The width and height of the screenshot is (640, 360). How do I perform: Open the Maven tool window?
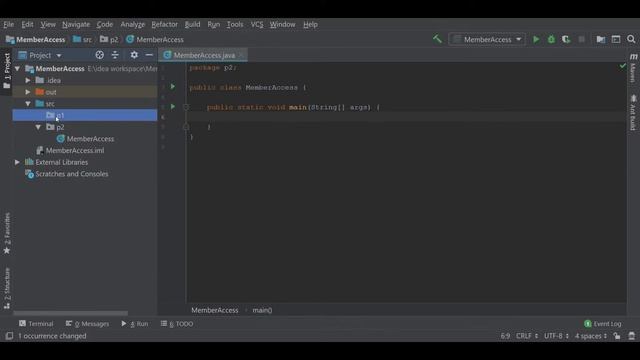[633, 68]
